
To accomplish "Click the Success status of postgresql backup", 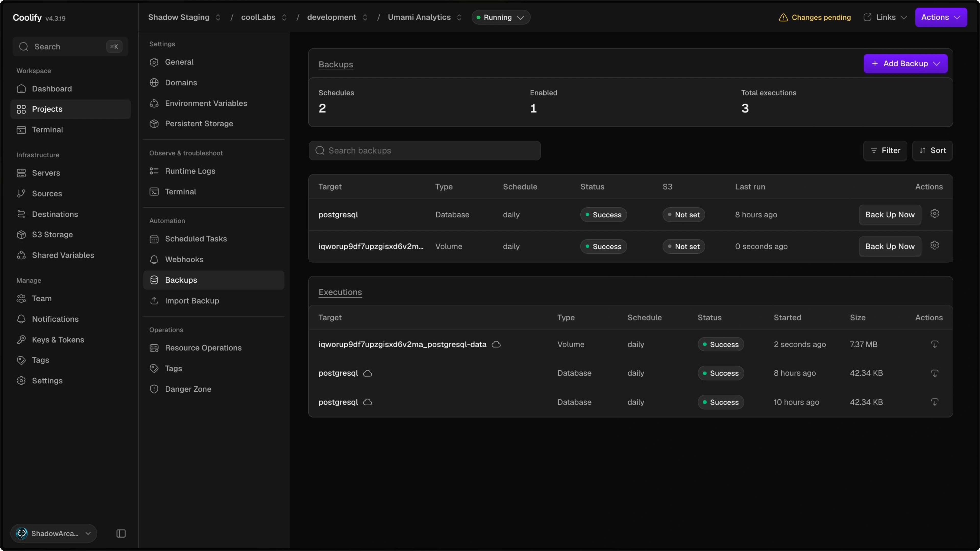I will coord(603,215).
